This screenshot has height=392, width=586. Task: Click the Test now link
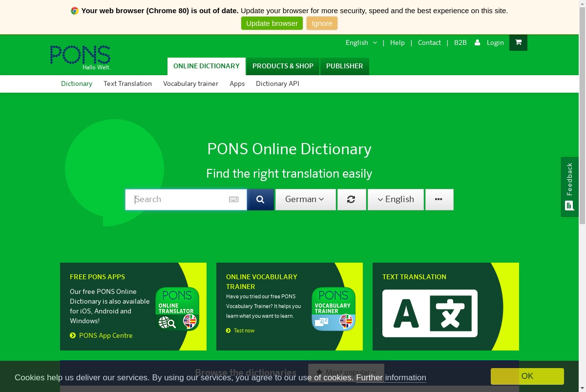coord(244,330)
